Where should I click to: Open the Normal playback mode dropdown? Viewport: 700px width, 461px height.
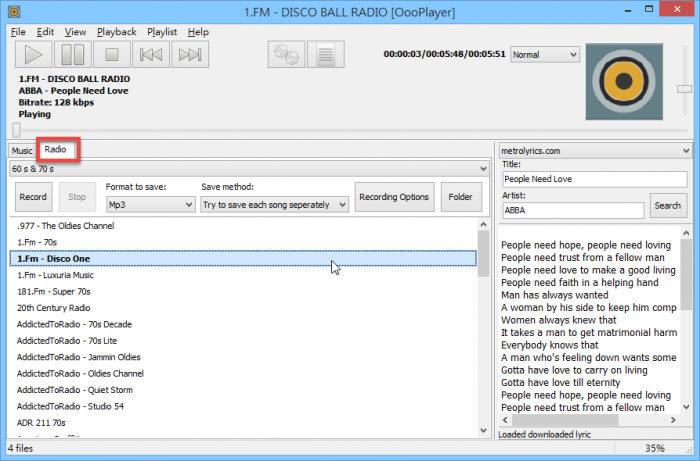coord(545,54)
